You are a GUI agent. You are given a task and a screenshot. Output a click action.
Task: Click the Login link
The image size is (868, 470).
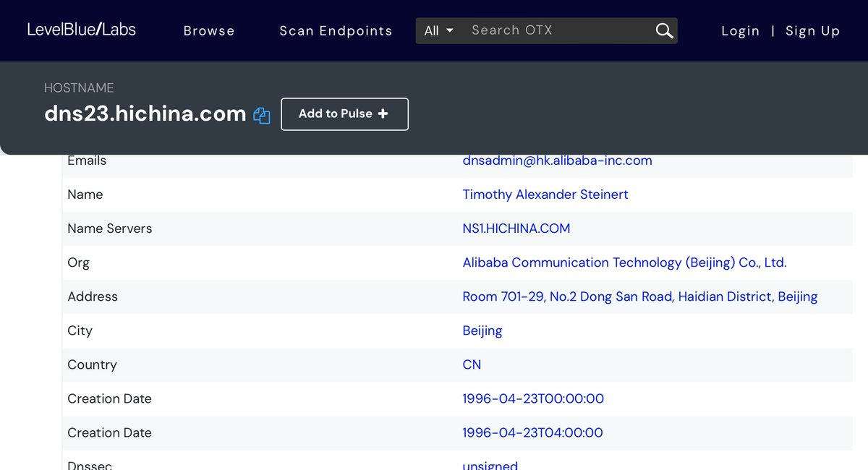point(740,30)
